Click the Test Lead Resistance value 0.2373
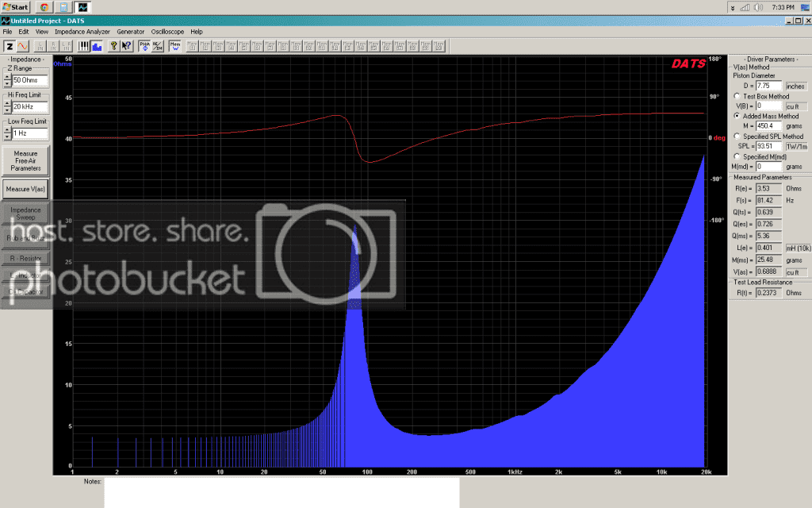 [x=768, y=293]
